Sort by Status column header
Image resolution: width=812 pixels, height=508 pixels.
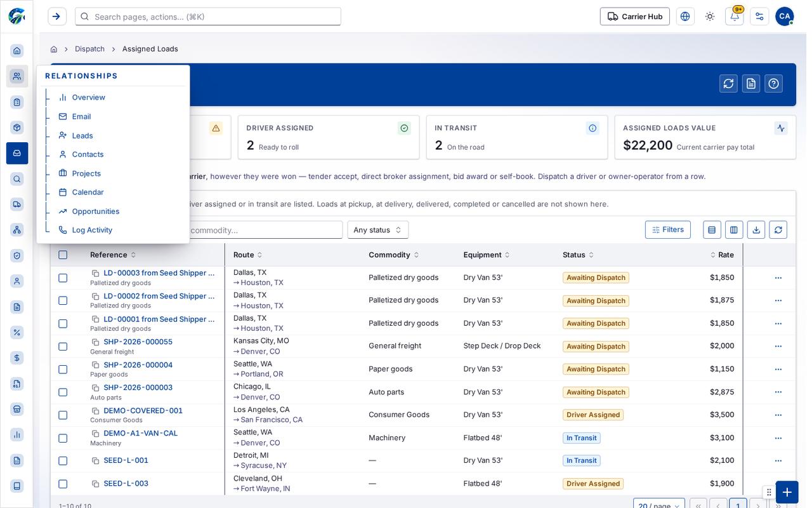[x=579, y=255]
